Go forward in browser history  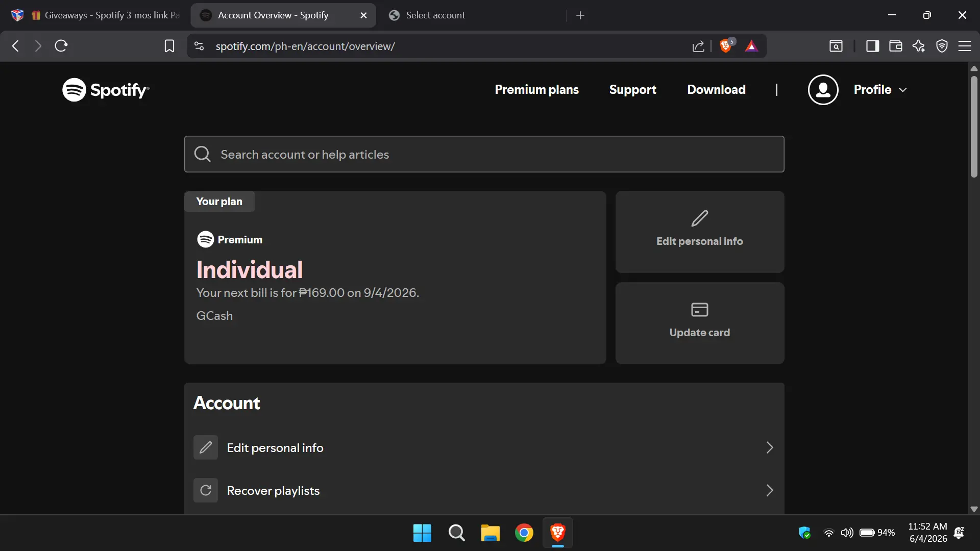pos(38,46)
